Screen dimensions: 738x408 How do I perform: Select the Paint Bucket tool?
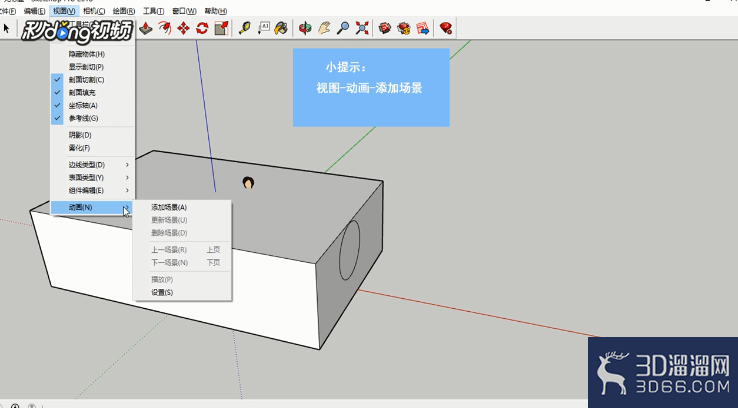coord(281,28)
